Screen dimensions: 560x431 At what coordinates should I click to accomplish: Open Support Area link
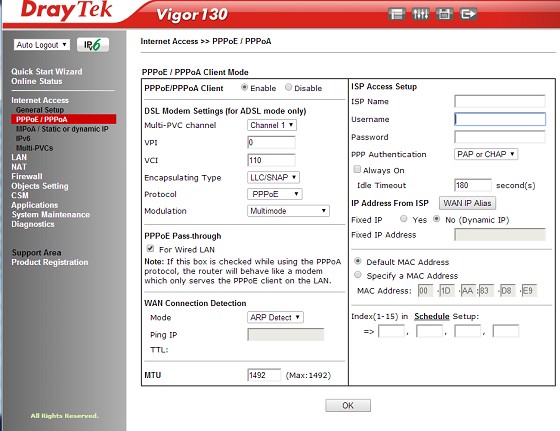(x=36, y=252)
